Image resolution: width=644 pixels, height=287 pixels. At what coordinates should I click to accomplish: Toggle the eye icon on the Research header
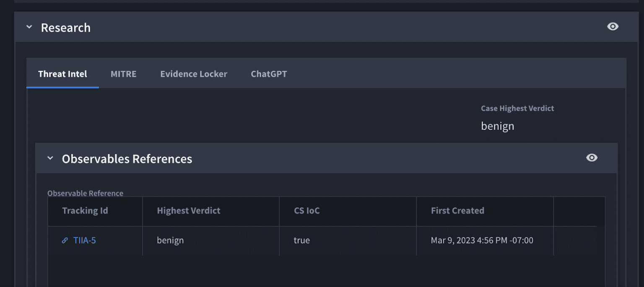[x=613, y=26]
